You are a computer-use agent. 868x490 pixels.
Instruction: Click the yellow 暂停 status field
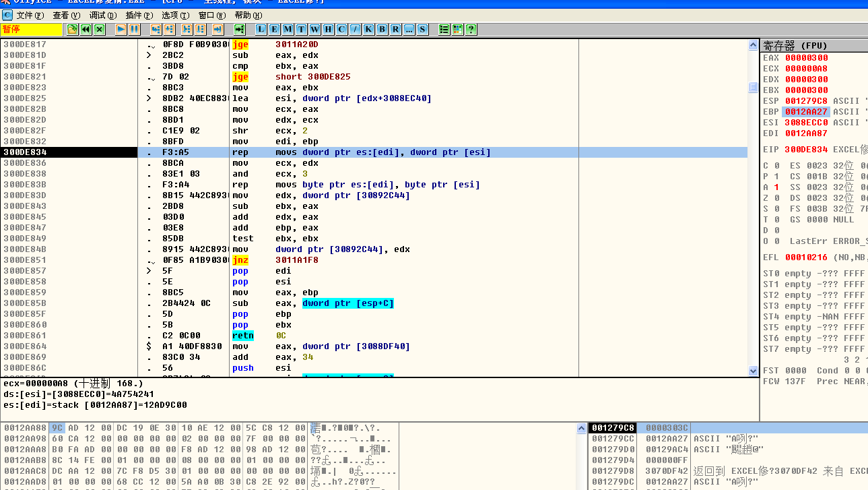coord(31,29)
